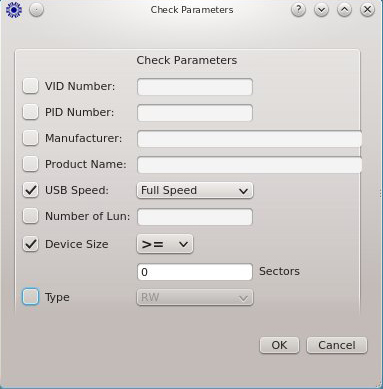Image resolution: width=383 pixels, height=389 pixels.
Task: Close the Check Parameters dialog
Action: tap(367, 10)
